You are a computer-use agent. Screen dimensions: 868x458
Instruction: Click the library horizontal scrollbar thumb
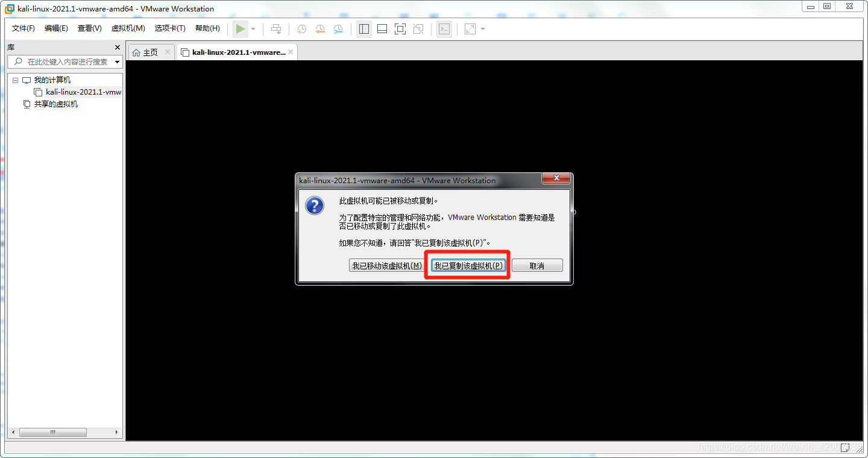coord(52,432)
